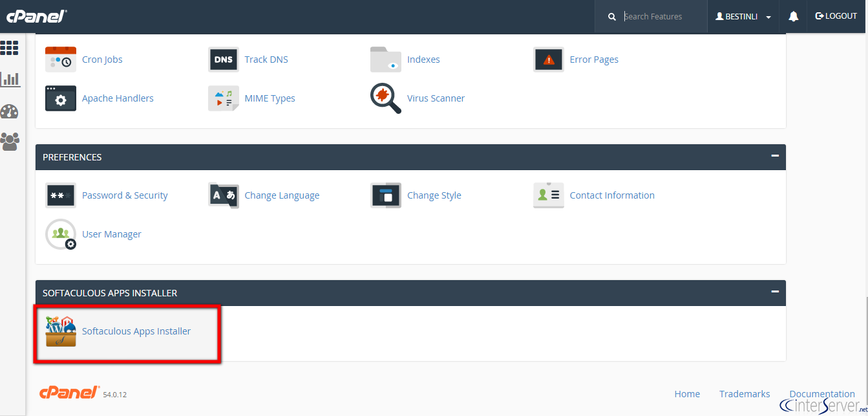
Task: Click the Error Pages warning icon
Action: (548, 59)
